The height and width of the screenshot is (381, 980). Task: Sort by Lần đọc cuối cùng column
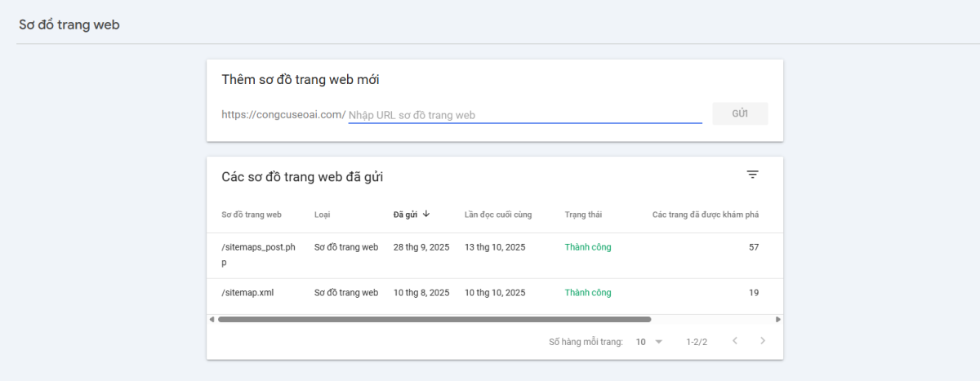(x=498, y=215)
